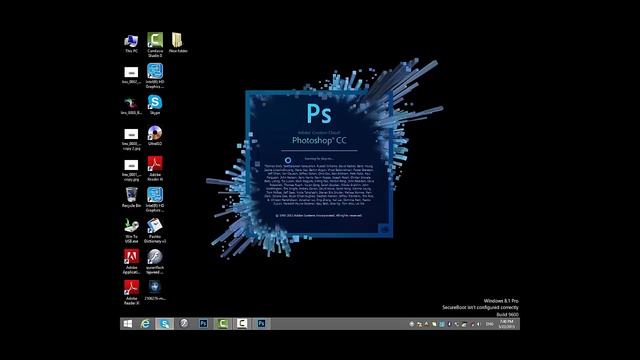The height and width of the screenshot is (360, 640).
Task: Launch the Camtasia Studio 8 desktop shortcut
Action: pyautogui.click(x=155, y=44)
